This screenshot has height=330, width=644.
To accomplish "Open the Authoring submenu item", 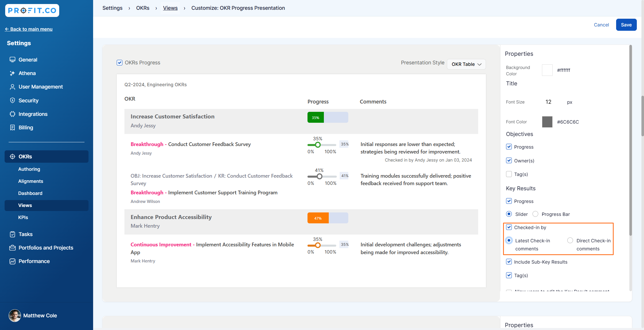I will (x=29, y=169).
